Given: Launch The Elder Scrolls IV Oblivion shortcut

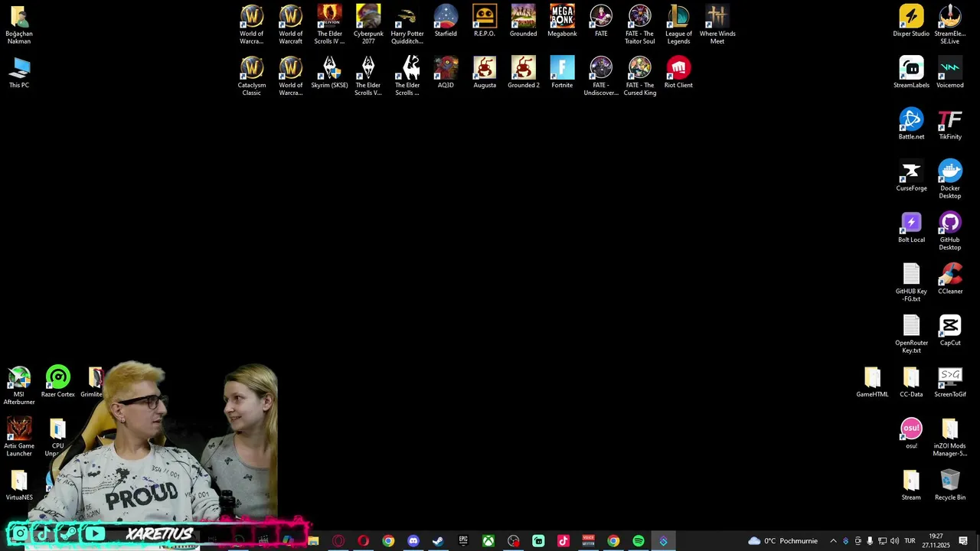Looking at the screenshot, I should [329, 24].
